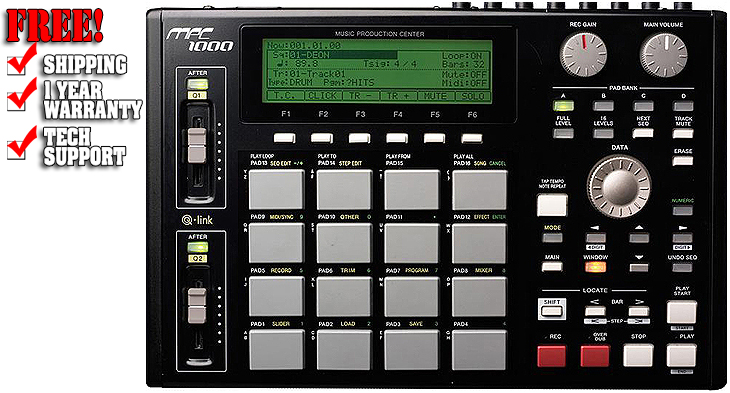The height and width of the screenshot is (393, 730).
Task: Toggle the AFTER button above Q2
Action: pyautogui.click(x=197, y=247)
